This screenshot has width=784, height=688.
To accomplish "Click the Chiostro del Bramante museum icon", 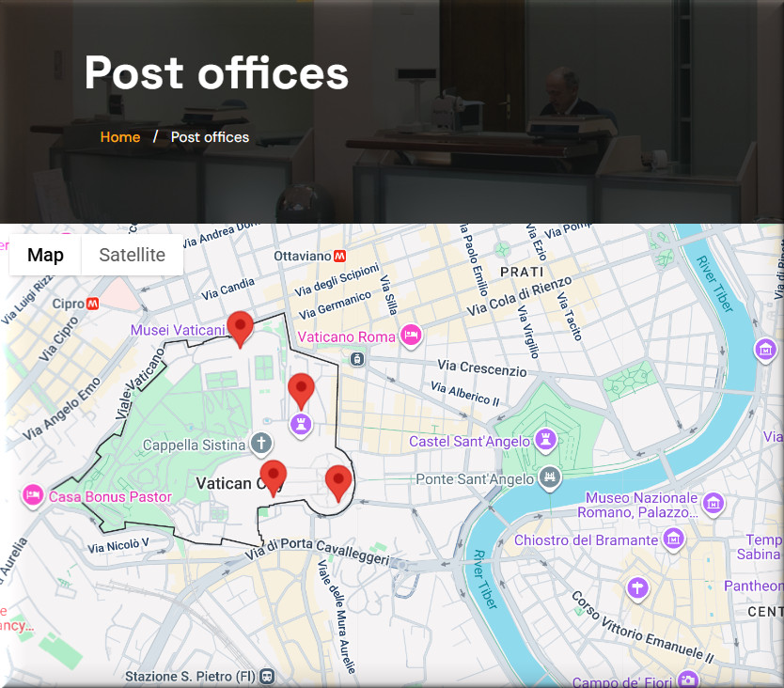I will 673,539.
